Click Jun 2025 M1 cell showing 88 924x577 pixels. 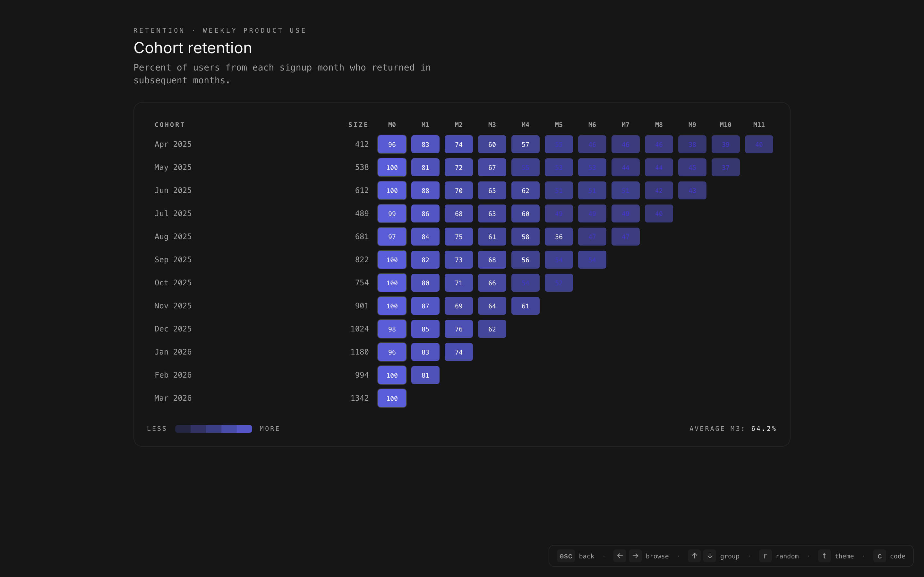(x=425, y=190)
